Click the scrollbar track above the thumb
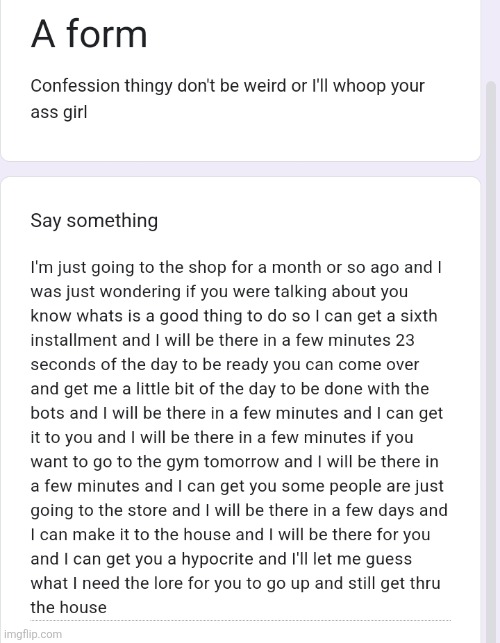500x643 pixels. (491, 40)
